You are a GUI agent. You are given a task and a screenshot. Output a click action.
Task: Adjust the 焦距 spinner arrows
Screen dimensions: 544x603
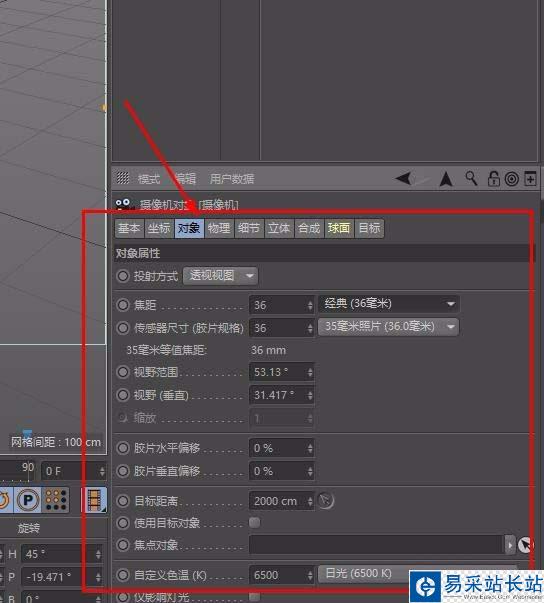[x=310, y=305]
